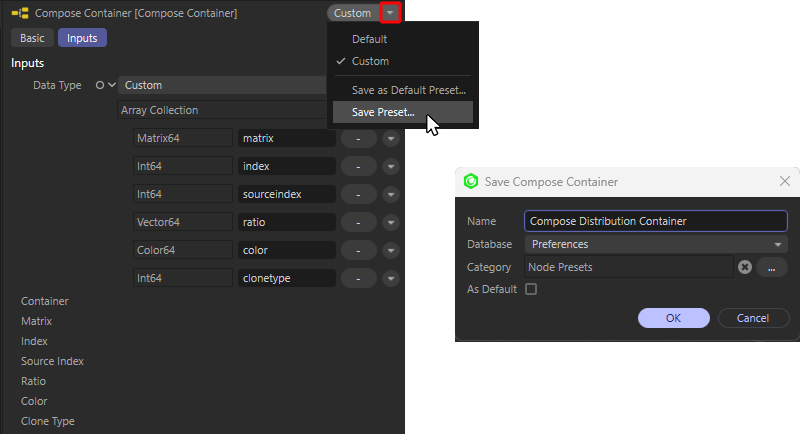Image resolution: width=800 pixels, height=434 pixels.
Task: Click the Name input field
Action: click(x=655, y=221)
